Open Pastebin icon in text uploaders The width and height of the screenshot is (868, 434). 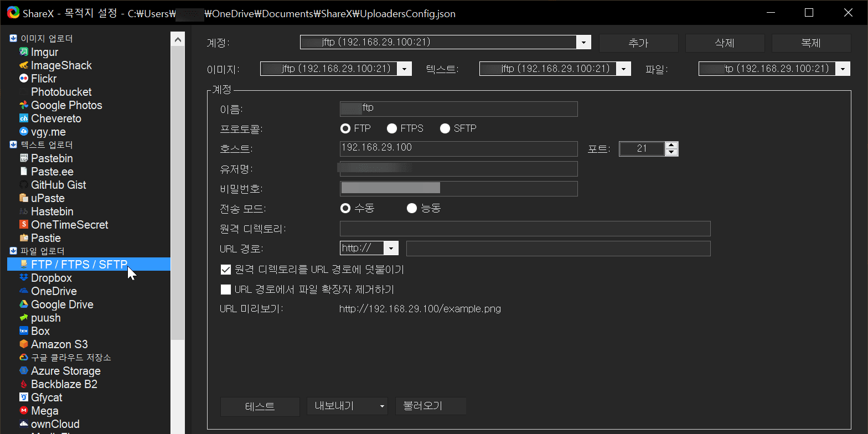pos(24,158)
